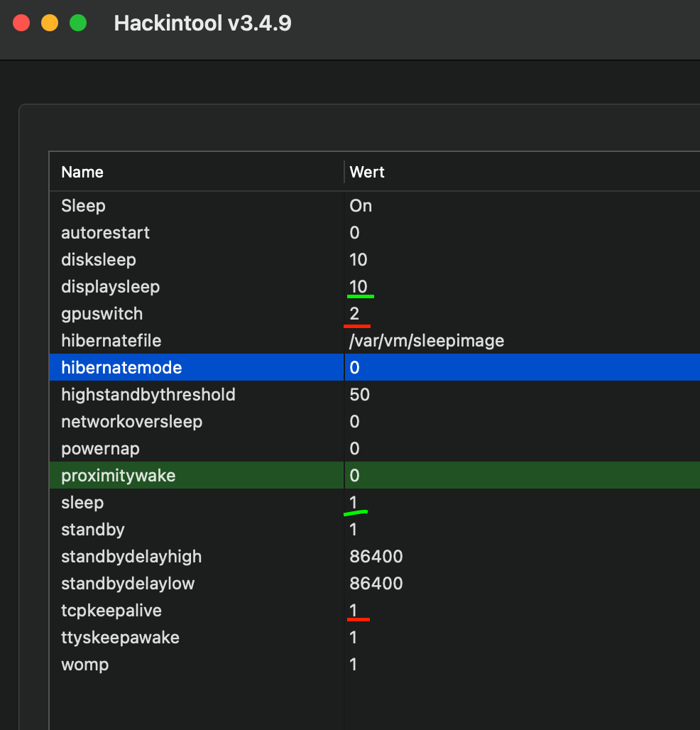
Task: Select the Sleep row name
Action: pos(83,206)
